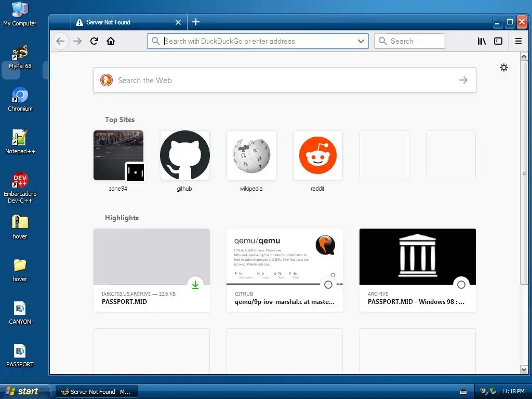Submit web search with arrow button
Image resolution: width=532 pixels, height=399 pixels.
463,80
